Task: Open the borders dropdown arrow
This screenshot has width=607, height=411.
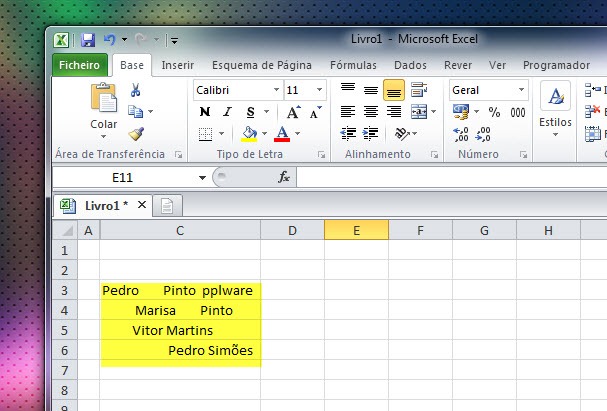Action: [x=221, y=134]
